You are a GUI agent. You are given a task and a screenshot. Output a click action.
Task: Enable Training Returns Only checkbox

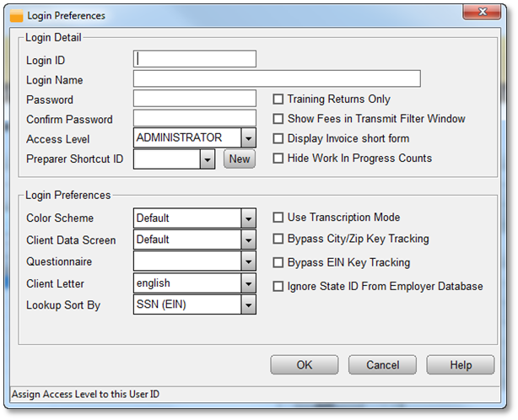pos(278,100)
